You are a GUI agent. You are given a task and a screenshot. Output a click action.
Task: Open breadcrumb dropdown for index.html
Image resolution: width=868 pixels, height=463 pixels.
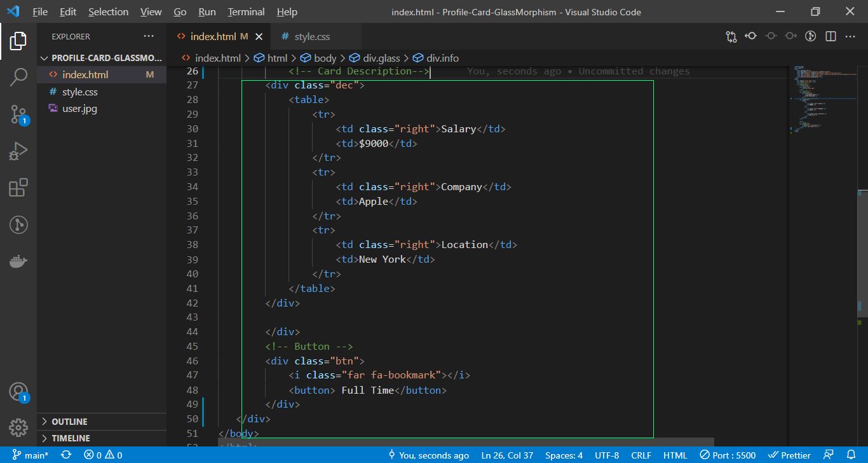pyautogui.click(x=211, y=58)
